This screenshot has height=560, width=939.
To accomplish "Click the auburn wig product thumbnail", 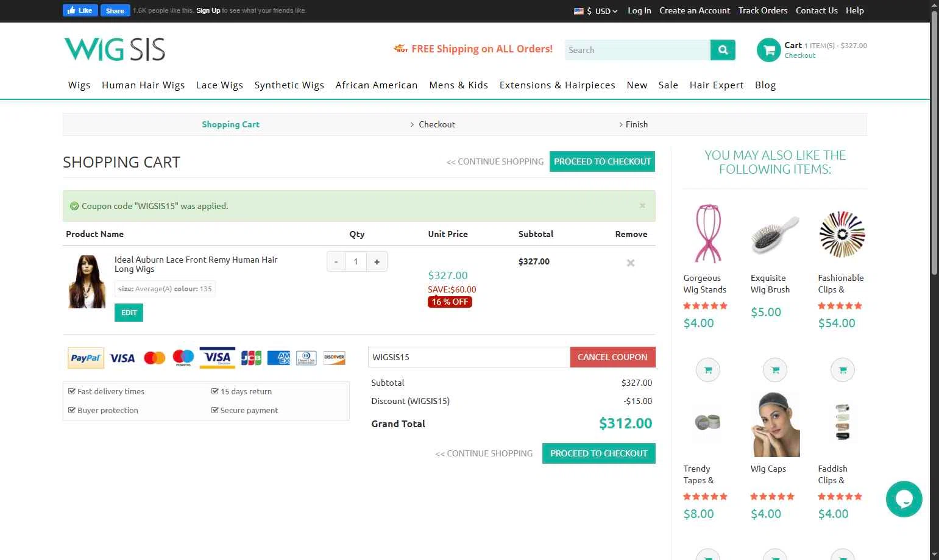I will (87, 282).
